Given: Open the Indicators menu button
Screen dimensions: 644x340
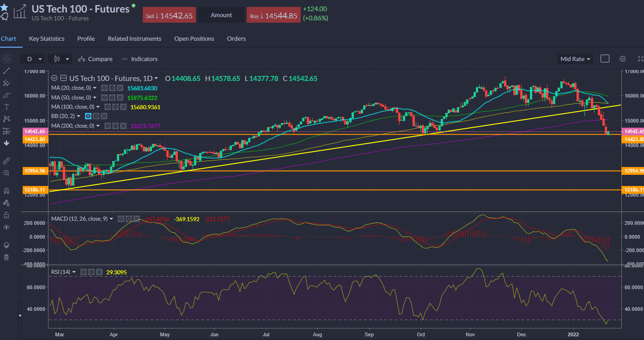Looking at the screenshot, I should point(140,59).
